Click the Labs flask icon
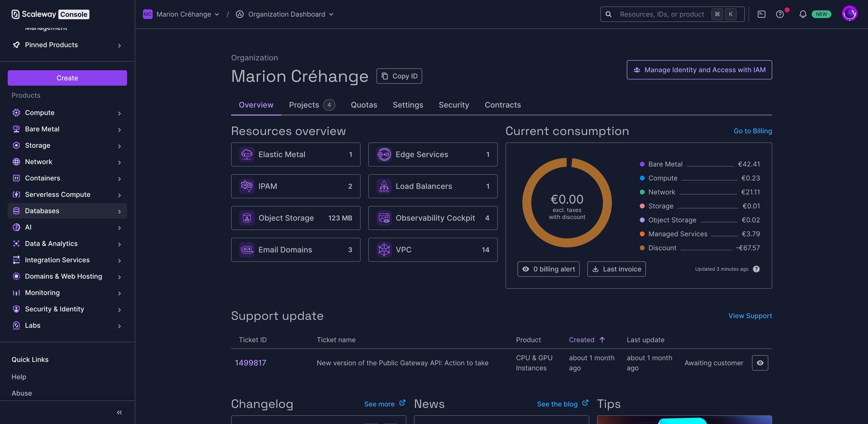The image size is (868, 424). point(16,325)
